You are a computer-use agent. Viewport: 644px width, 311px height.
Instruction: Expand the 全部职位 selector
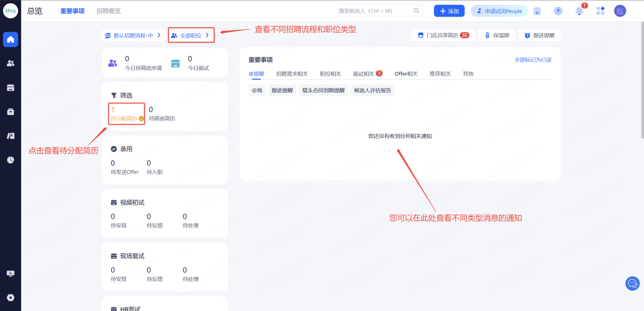point(191,36)
